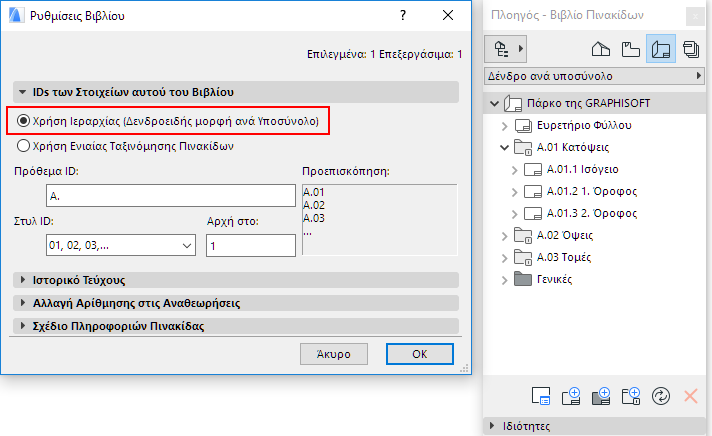
Task: Click the Γενικές master folder icon
Action: (x=523, y=279)
